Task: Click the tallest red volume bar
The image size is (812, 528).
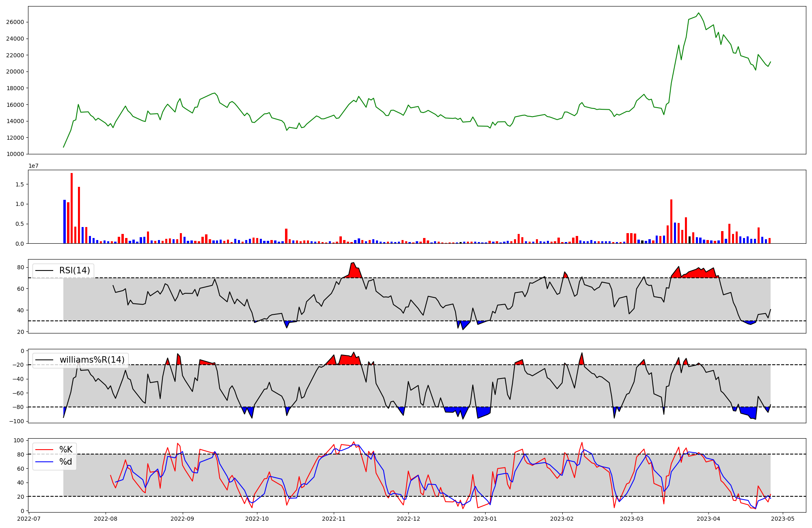Action: [x=72, y=207]
